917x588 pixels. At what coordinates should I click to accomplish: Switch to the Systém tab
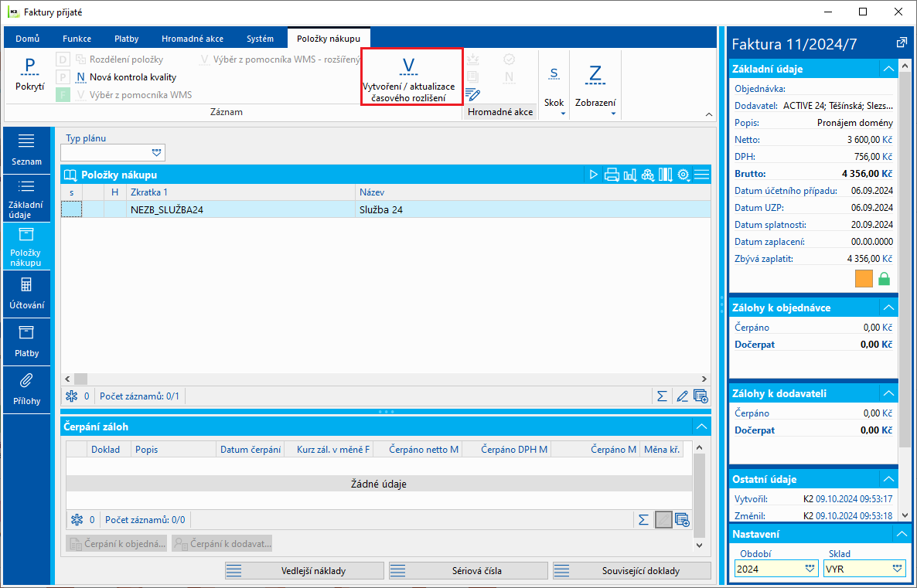261,39
